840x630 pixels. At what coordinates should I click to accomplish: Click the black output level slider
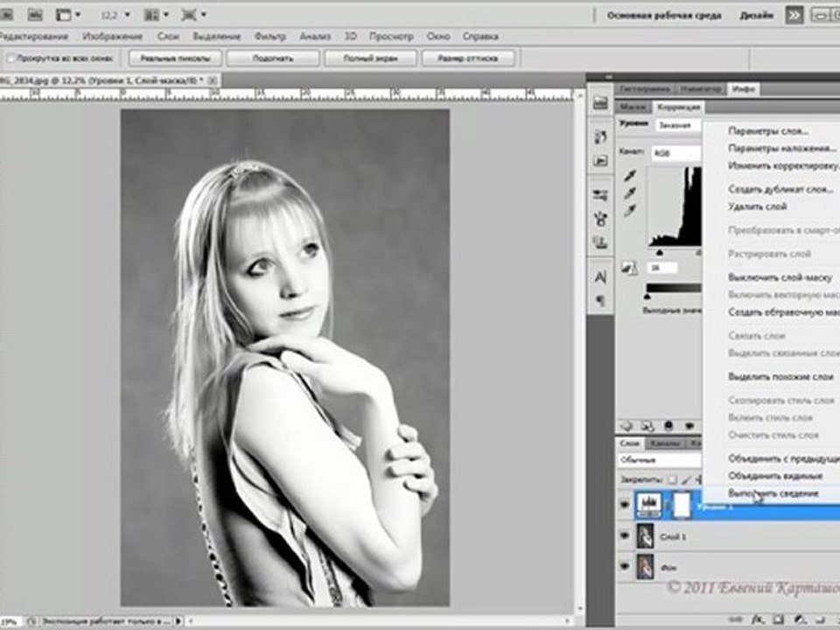pos(647,297)
